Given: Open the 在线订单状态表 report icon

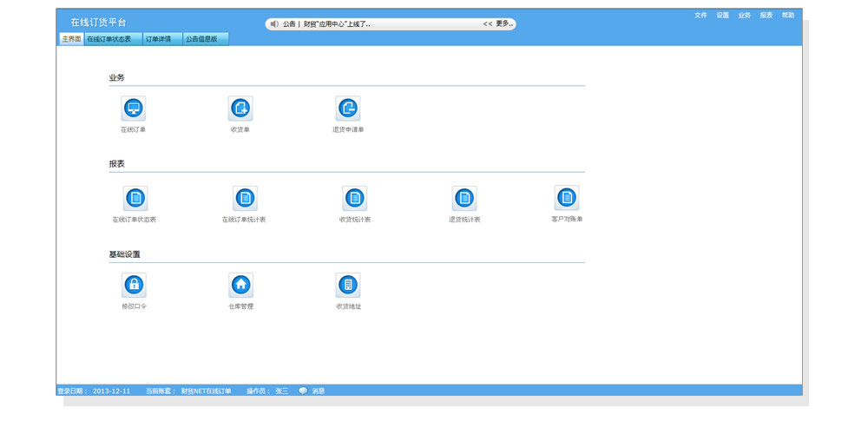Looking at the screenshot, I should [135, 199].
